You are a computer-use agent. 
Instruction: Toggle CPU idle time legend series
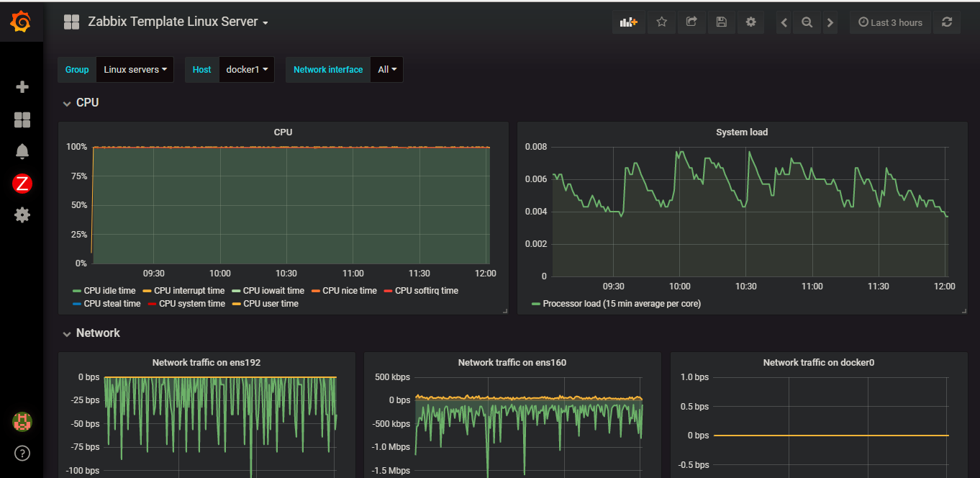point(109,291)
